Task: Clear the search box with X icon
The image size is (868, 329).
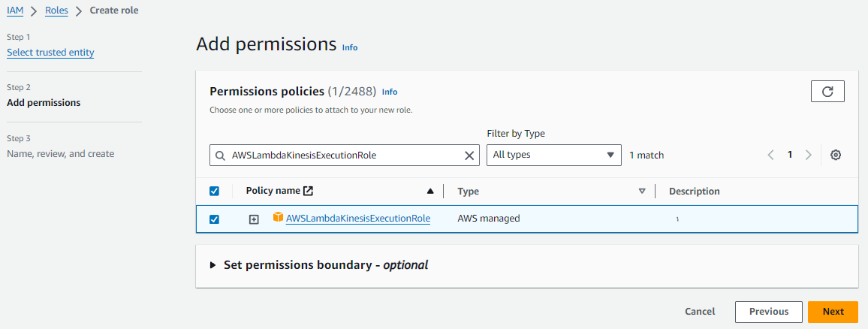Action: click(x=469, y=155)
